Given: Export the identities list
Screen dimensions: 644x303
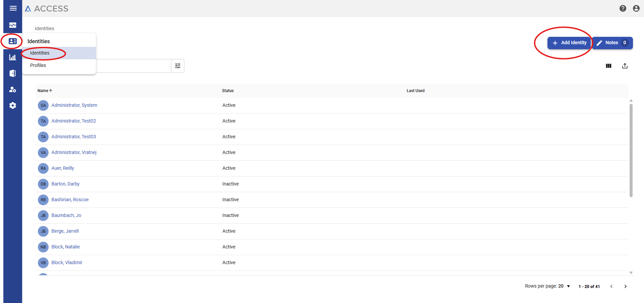Looking at the screenshot, I should (625, 66).
